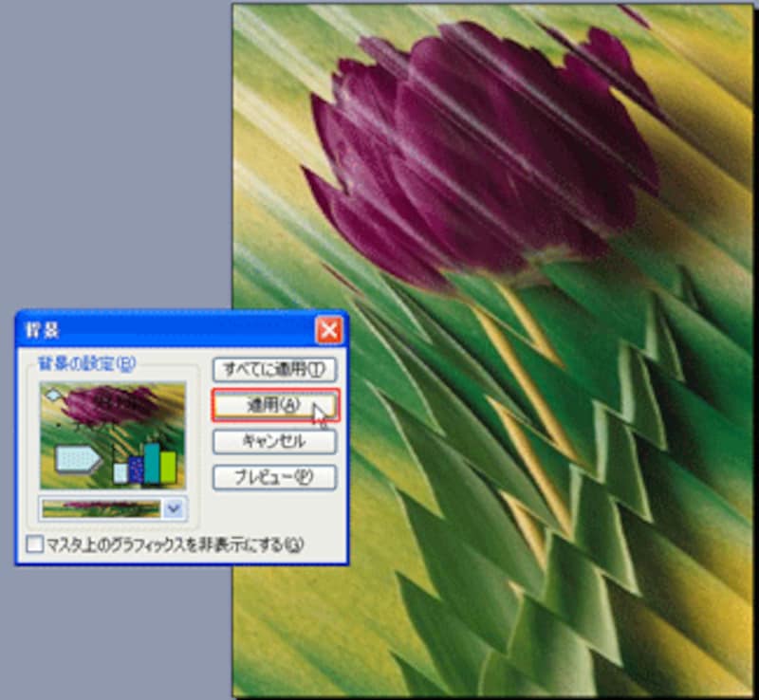Screen dimensions: 759x700
Task: Close the 背景 dialog with red X
Action: point(327,330)
